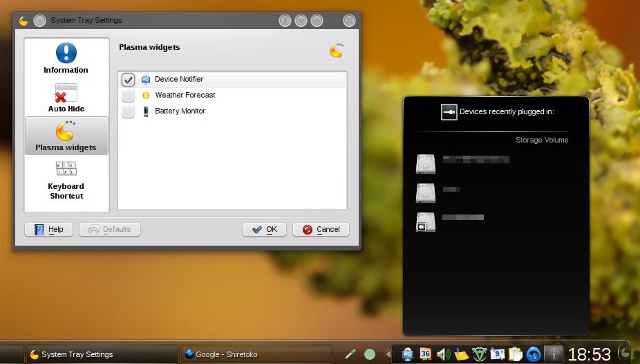Click the volume speaker tray icon
The height and width of the screenshot is (364, 640).
pos(443,354)
